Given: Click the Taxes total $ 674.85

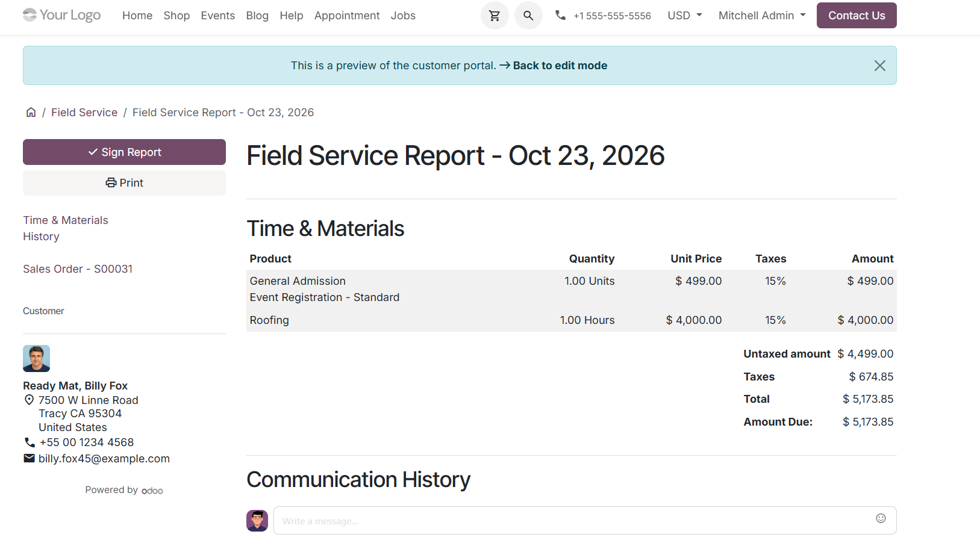Looking at the screenshot, I should [871, 377].
